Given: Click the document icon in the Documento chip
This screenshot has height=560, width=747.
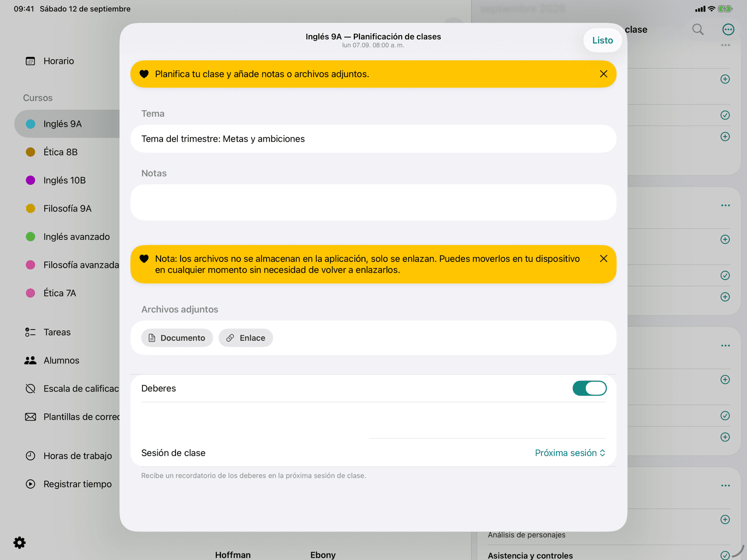Looking at the screenshot, I should [152, 338].
